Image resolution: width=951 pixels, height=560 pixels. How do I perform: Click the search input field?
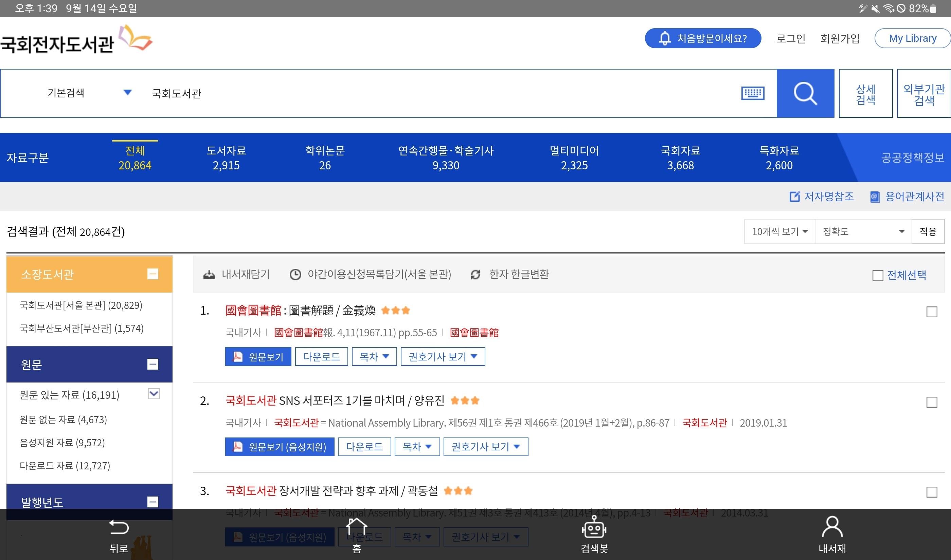click(x=434, y=93)
